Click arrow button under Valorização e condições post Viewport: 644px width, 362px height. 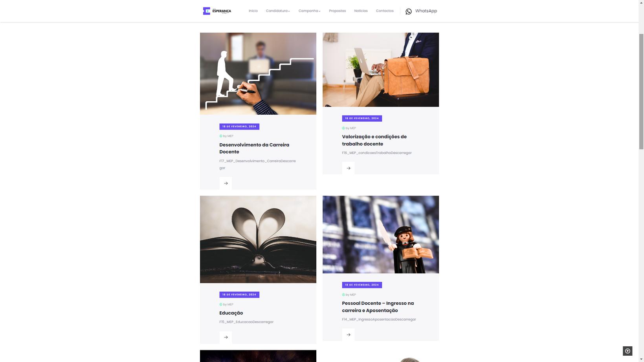click(x=348, y=168)
